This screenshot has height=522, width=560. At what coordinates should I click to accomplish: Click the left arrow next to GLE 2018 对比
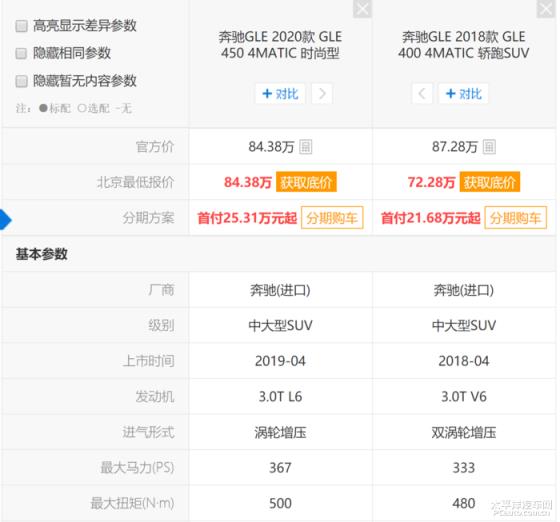(422, 94)
